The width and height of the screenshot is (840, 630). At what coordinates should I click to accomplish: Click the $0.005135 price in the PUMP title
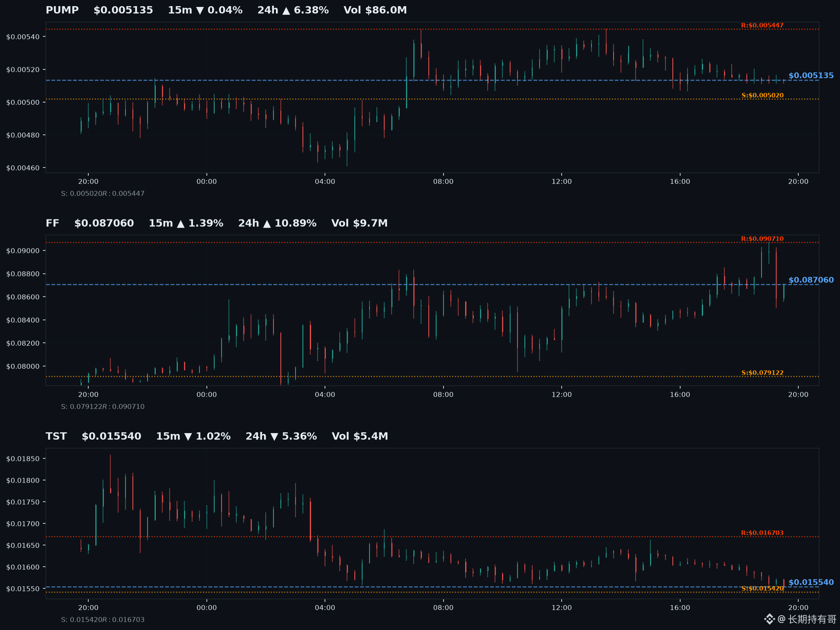coord(123,10)
